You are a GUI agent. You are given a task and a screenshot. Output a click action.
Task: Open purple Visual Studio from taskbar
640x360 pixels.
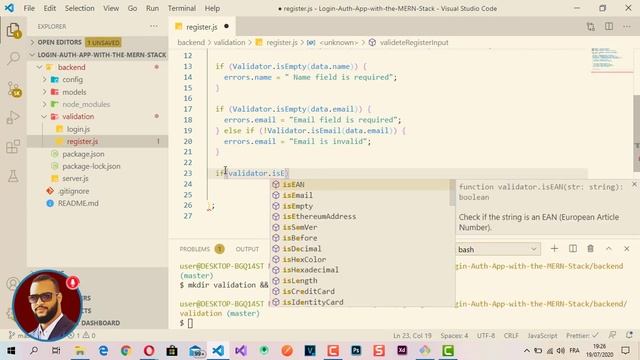click(x=241, y=351)
